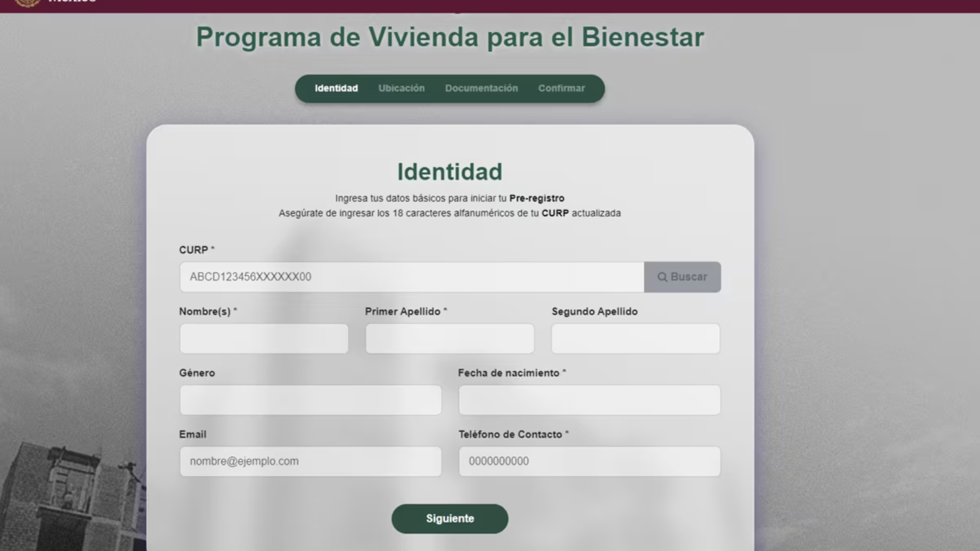This screenshot has width=980, height=551.
Task: Click the Mexico government logo in header
Action: [28, 3]
